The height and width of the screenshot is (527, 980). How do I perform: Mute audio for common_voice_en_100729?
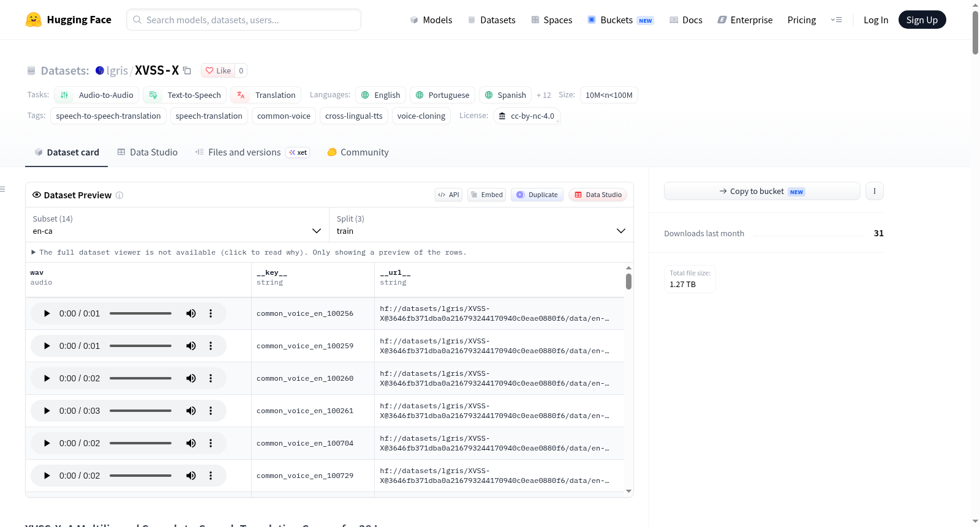click(191, 476)
